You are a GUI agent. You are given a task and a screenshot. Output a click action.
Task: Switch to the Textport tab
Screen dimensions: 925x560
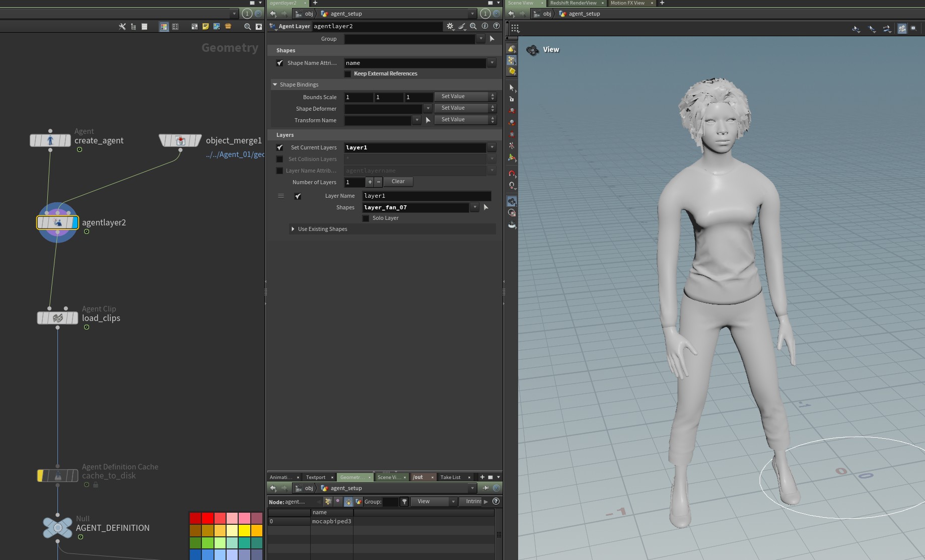coord(316,477)
